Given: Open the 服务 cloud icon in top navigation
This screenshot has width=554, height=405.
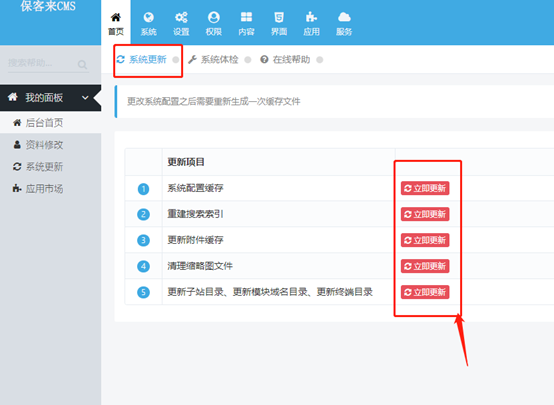Looking at the screenshot, I should coord(344,17).
